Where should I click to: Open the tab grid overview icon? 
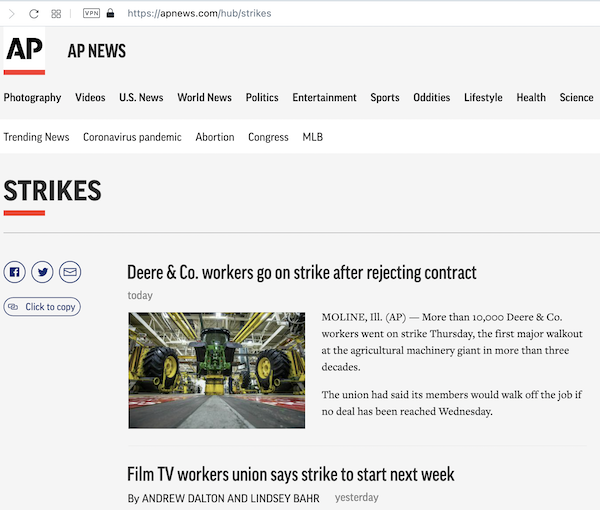pyautogui.click(x=56, y=14)
